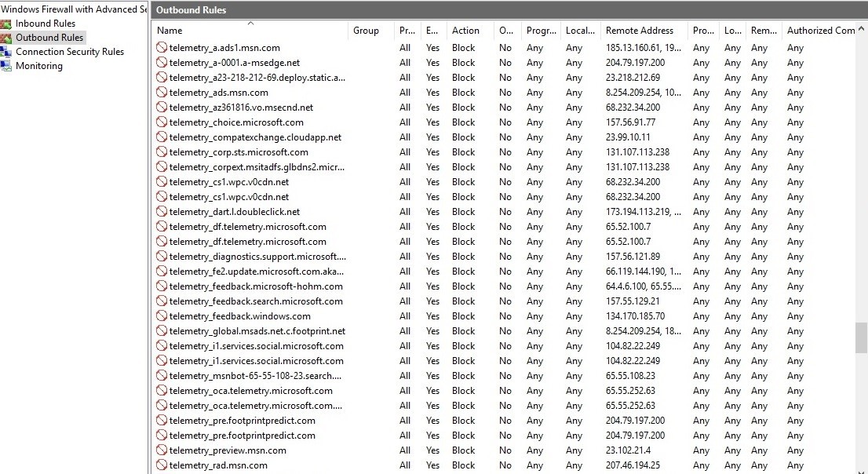Select Outbound Rules in the tree

pos(49,38)
